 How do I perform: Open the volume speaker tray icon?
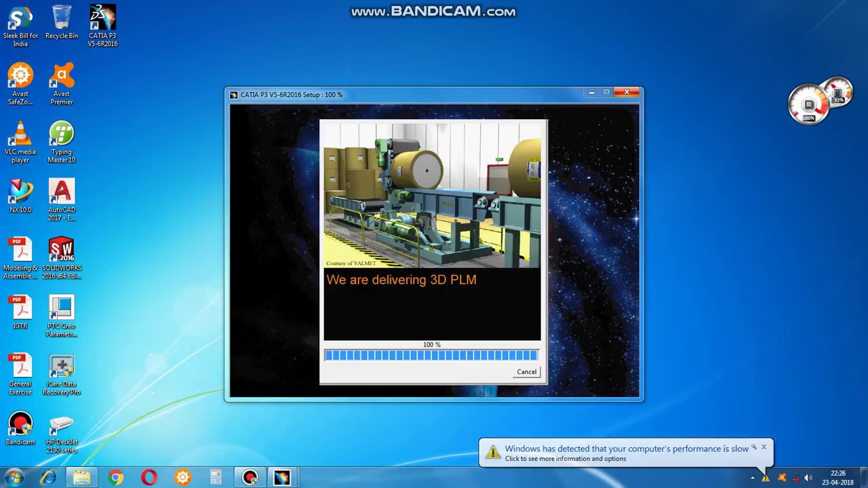808,478
